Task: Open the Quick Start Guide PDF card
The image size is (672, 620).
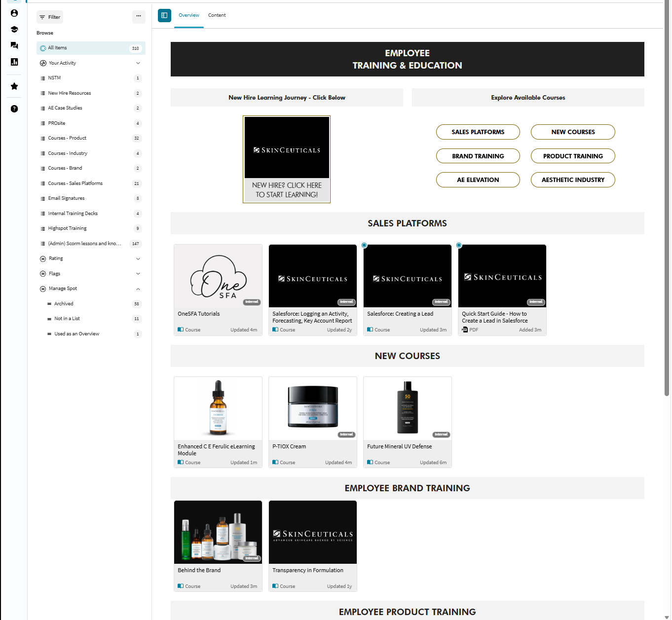Action: 502,290
